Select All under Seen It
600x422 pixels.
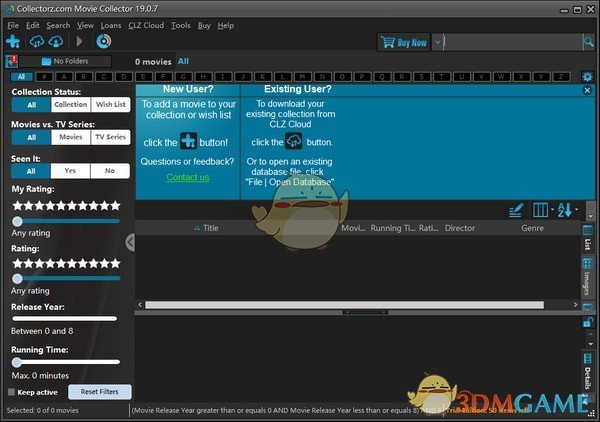point(31,171)
